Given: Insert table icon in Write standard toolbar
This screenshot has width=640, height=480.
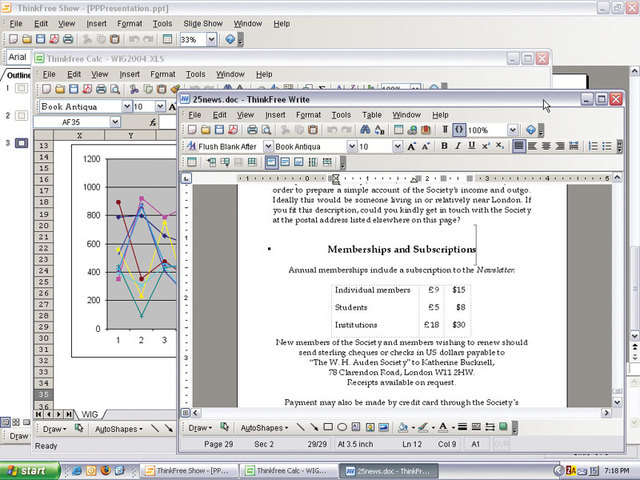Looking at the screenshot, I should point(398,130).
